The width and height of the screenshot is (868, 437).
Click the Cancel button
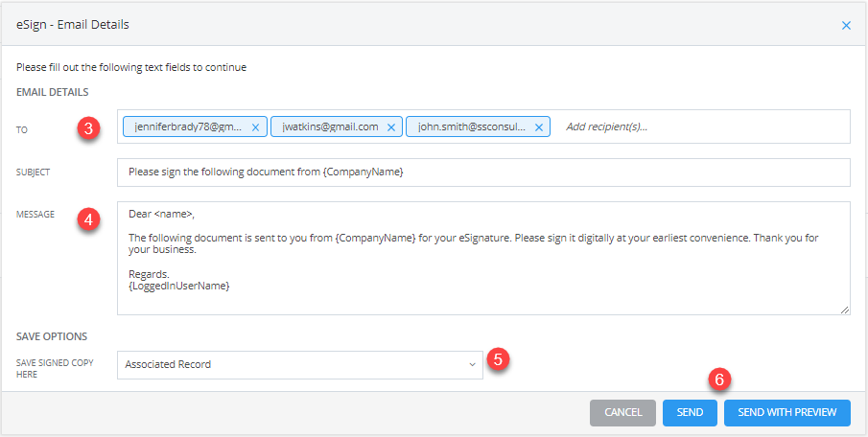pos(622,413)
